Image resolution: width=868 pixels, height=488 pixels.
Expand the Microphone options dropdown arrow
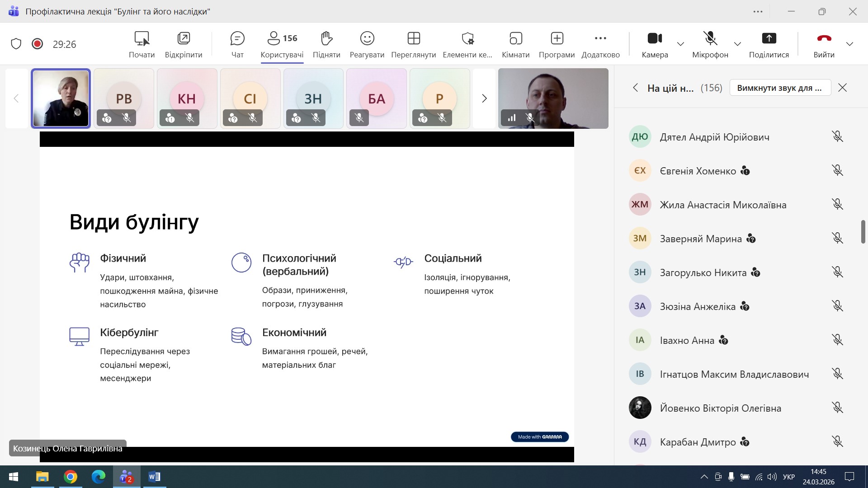737,44
